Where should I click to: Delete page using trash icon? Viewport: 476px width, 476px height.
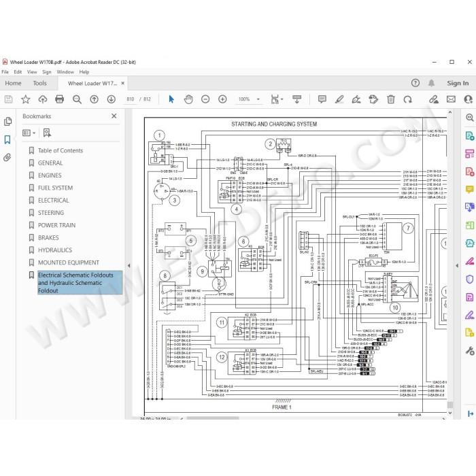tap(391, 99)
